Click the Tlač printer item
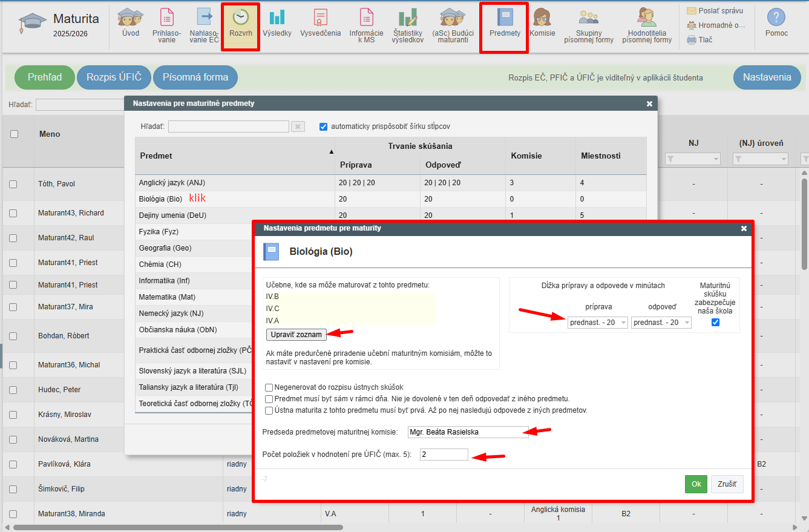This screenshot has height=532, width=809. click(699, 40)
